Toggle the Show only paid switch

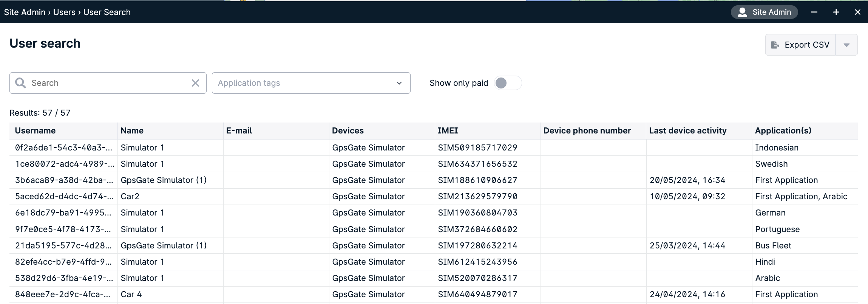[x=508, y=83]
